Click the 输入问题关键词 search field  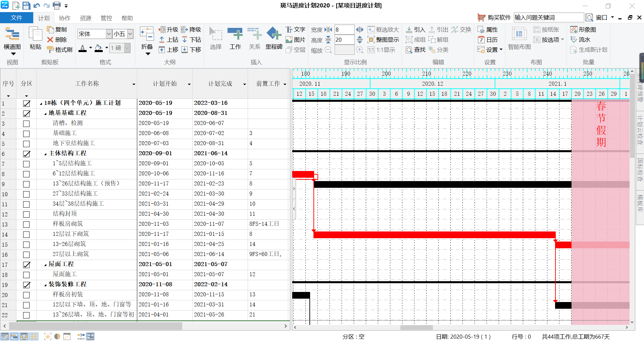click(x=548, y=17)
